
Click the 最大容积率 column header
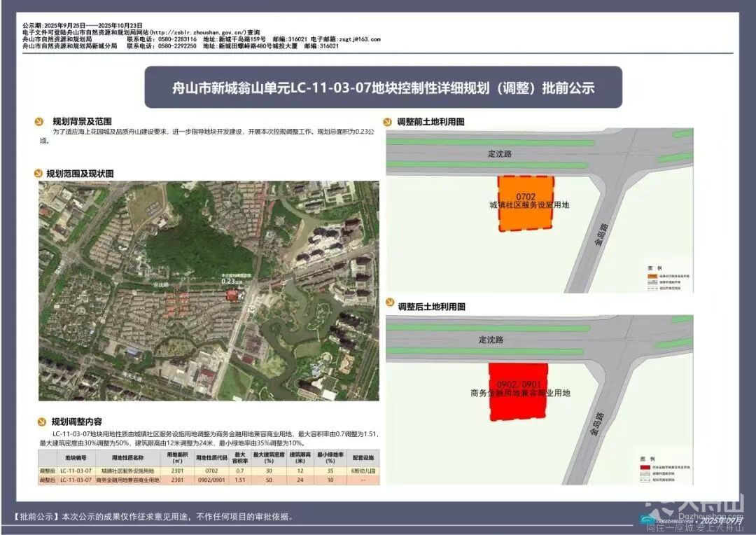point(239,458)
